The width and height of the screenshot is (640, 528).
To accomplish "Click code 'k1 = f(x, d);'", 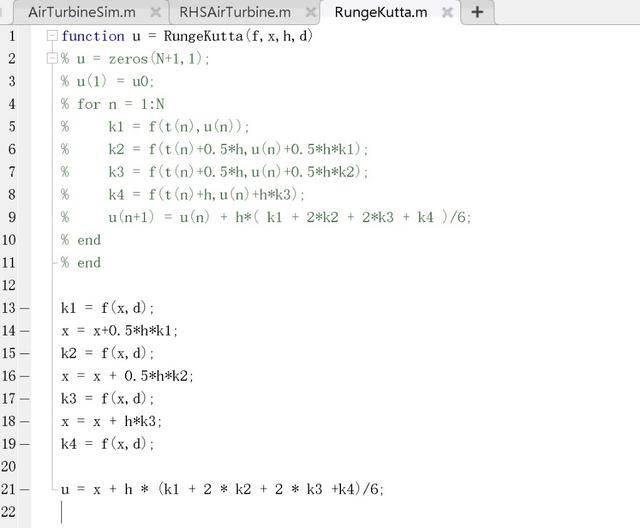I will point(107,308).
